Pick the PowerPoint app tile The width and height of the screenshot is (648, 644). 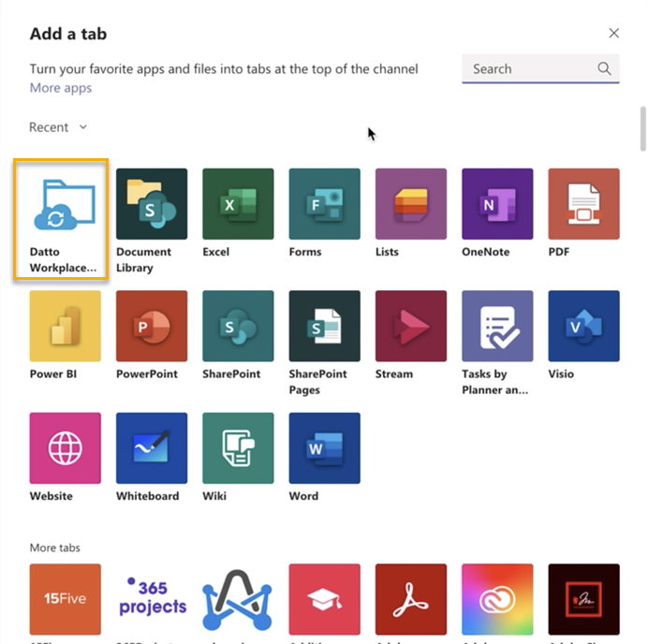(152, 326)
